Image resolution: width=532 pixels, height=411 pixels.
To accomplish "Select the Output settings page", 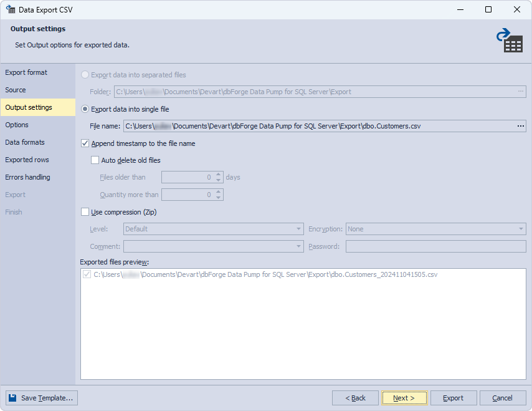I will click(x=37, y=107).
